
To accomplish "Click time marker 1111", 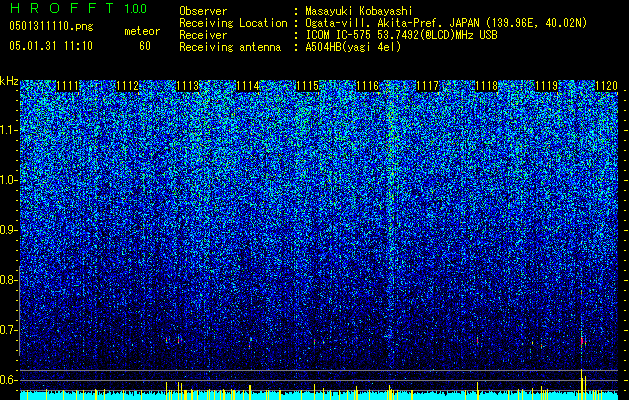I will coord(67,86).
